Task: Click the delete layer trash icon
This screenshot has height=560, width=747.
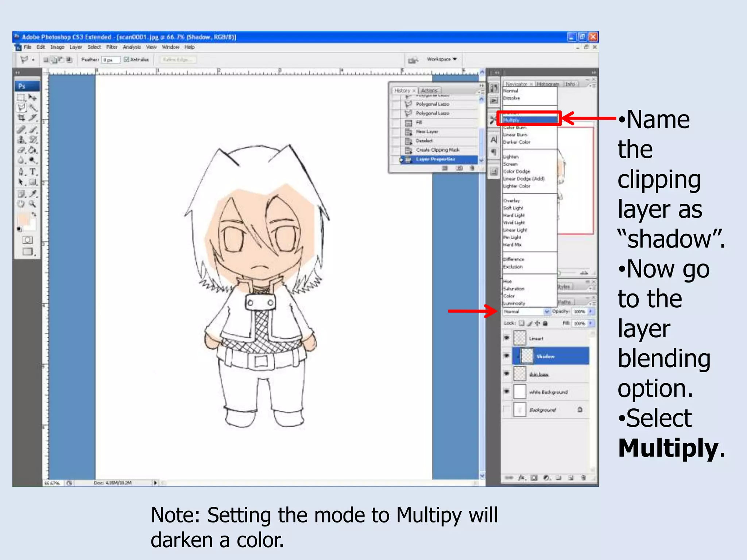Action: [583, 478]
